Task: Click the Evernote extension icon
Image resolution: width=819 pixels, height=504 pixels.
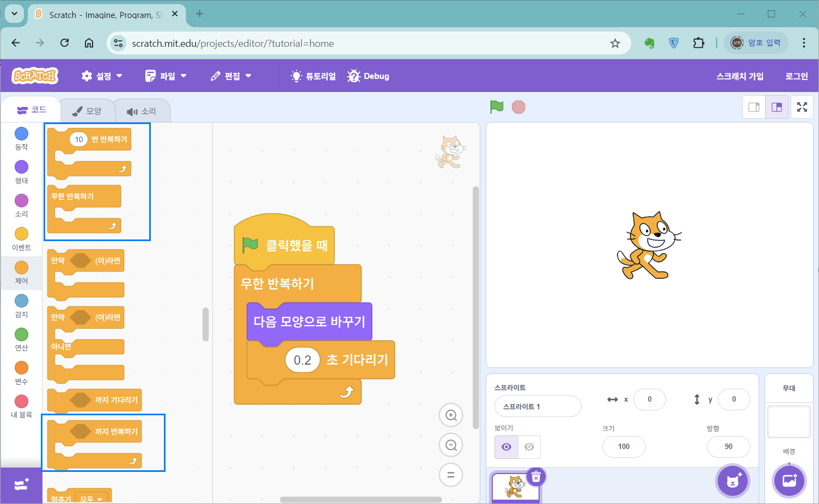Action: (x=649, y=43)
